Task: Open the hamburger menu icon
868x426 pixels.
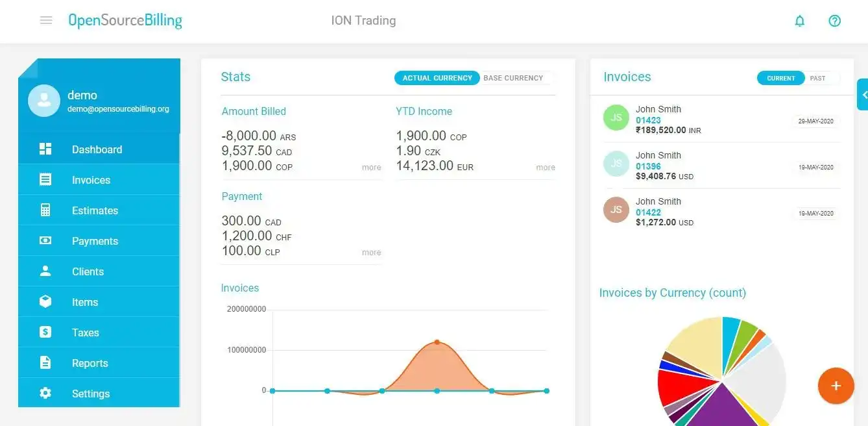Action: tap(46, 20)
